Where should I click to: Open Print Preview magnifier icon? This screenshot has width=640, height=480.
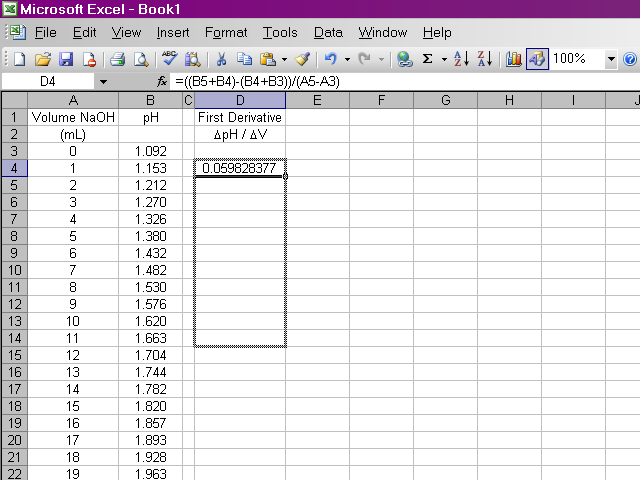[x=141, y=60]
